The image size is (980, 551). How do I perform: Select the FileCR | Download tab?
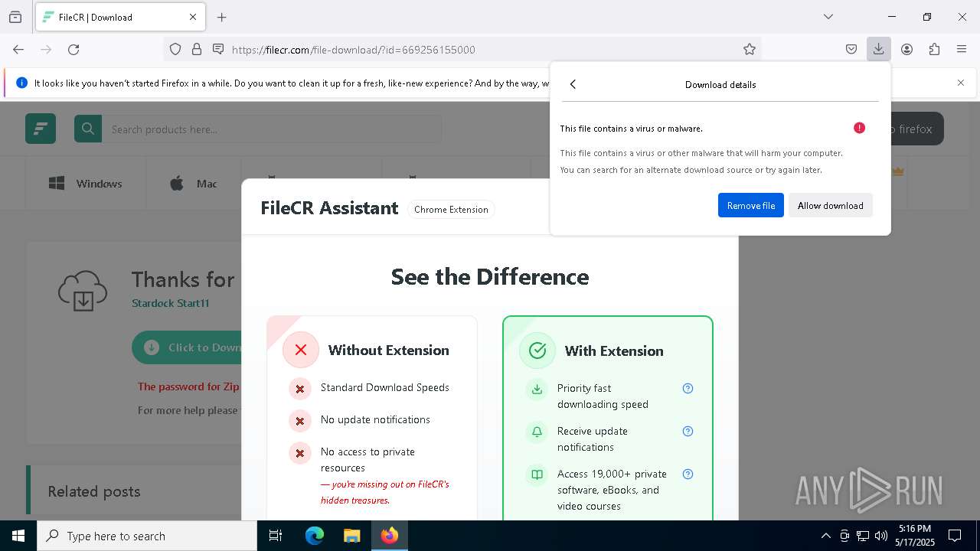(x=119, y=17)
